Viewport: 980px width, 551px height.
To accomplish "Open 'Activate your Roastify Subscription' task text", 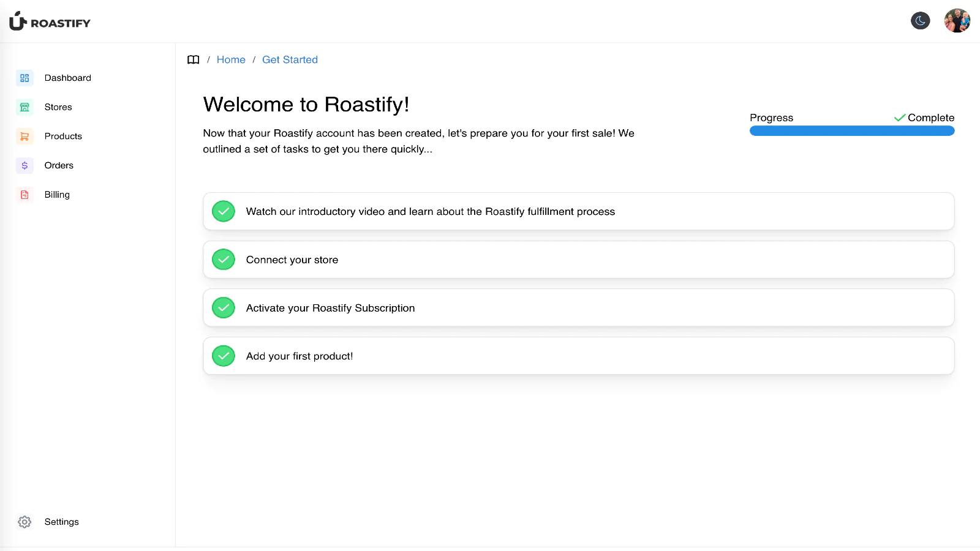I will click(x=331, y=308).
